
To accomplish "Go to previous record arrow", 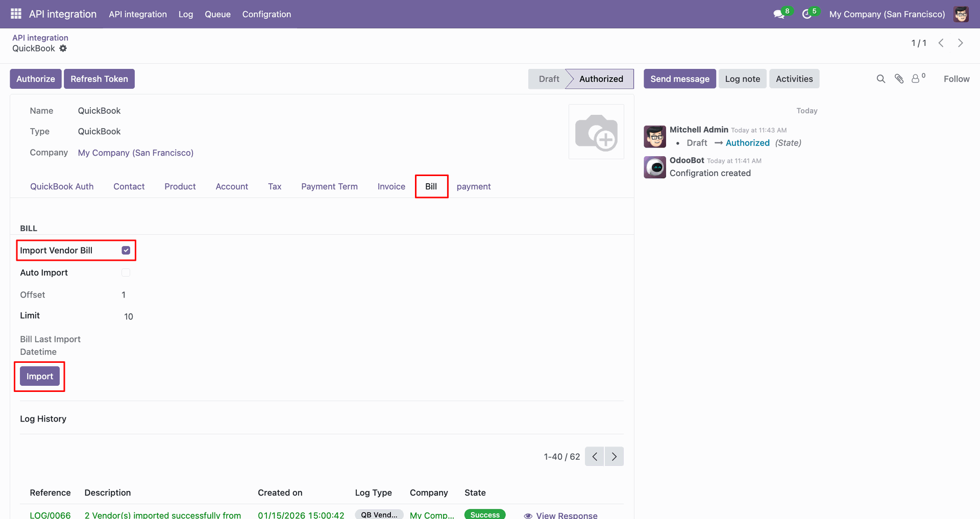I will (x=941, y=43).
